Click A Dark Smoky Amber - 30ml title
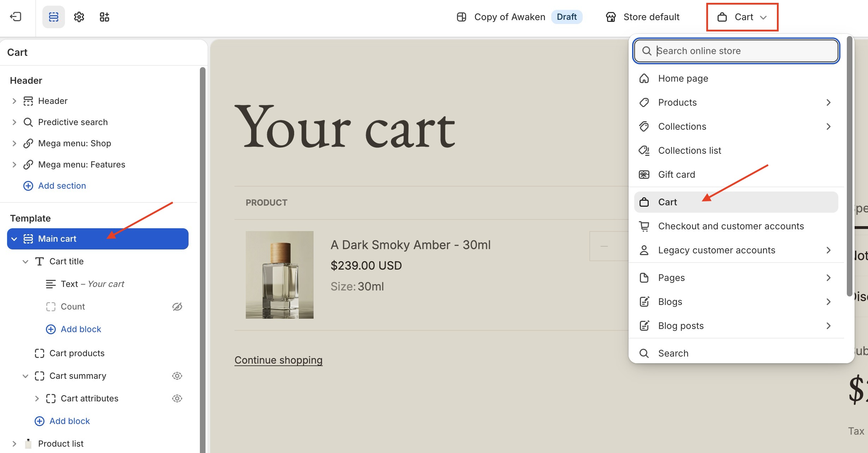Image resolution: width=868 pixels, height=453 pixels. click(x=411, y=245)
